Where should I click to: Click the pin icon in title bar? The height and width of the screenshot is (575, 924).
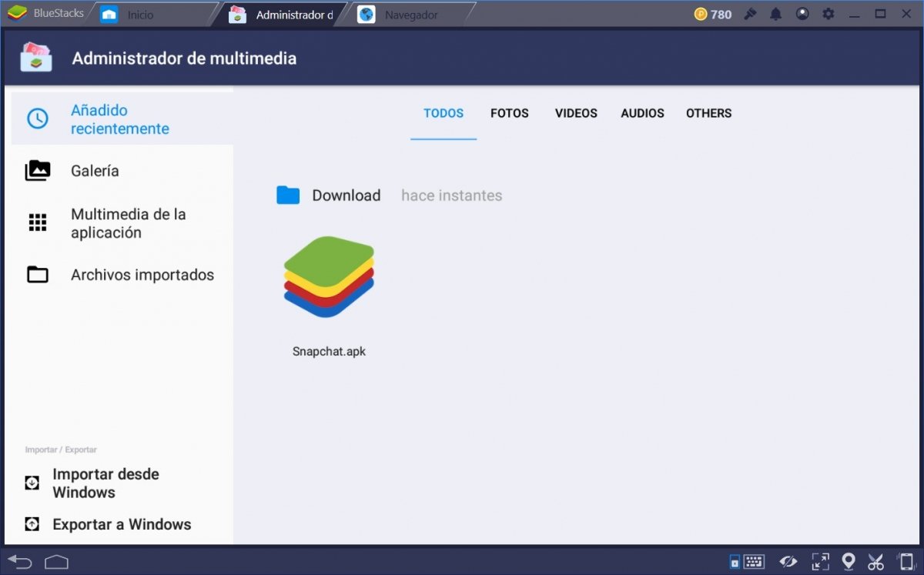750,14
